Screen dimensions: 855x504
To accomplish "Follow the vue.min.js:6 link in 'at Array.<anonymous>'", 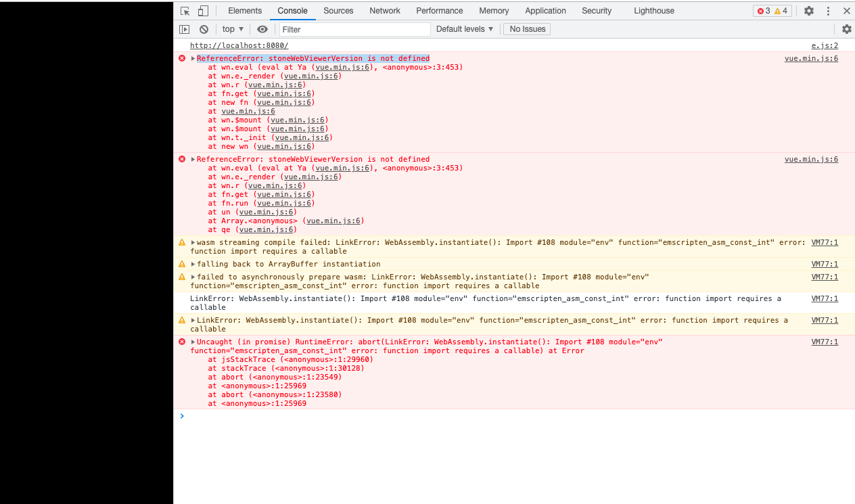I will click(333, 221).
